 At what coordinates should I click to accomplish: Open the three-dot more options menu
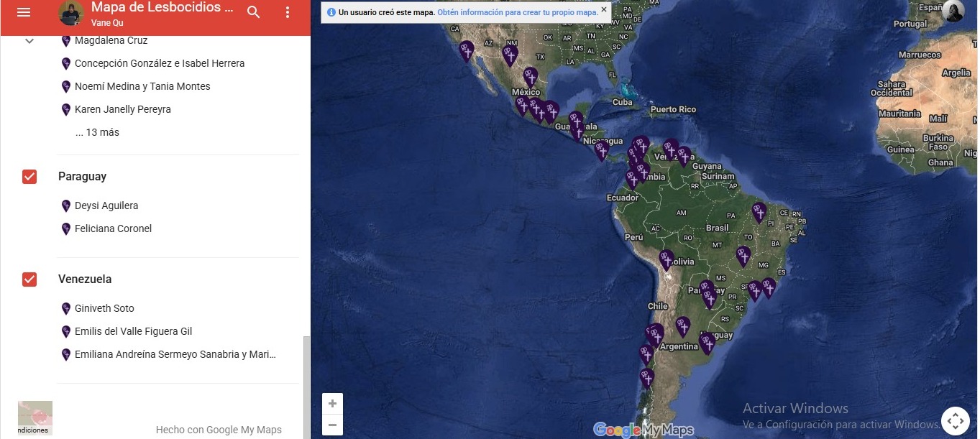pos(288,12)
